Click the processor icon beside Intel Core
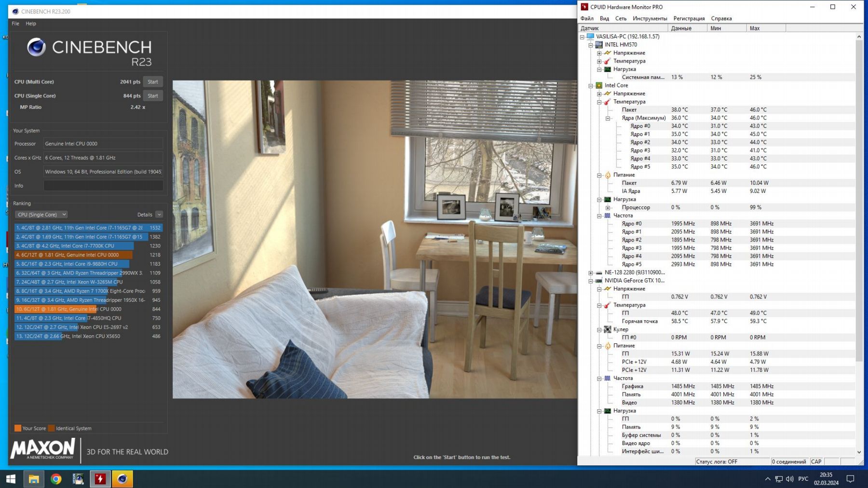 599,85
